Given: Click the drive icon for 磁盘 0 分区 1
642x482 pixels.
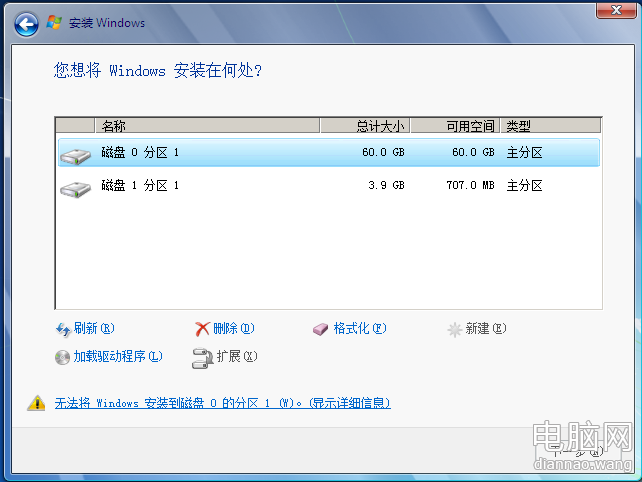Looking at the screenshot, I should (x=75, y=156).
